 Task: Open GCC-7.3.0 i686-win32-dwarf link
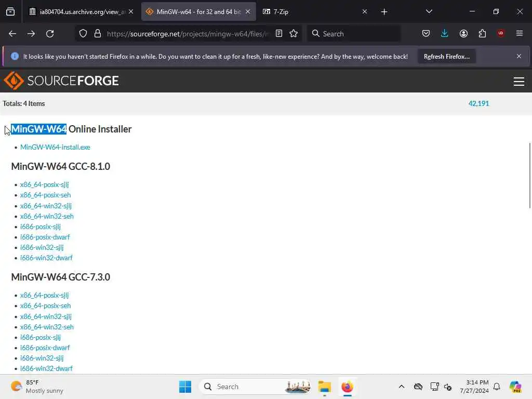pyautogui.click(x=46, y=368)
